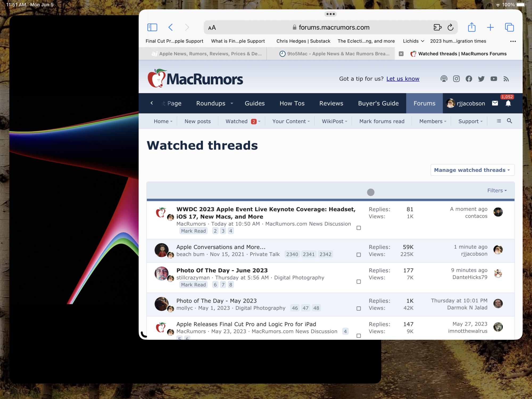Screen dimensions: 532x399
Task: Open MacRumors Twitter icon
Action: coord(481,79)
